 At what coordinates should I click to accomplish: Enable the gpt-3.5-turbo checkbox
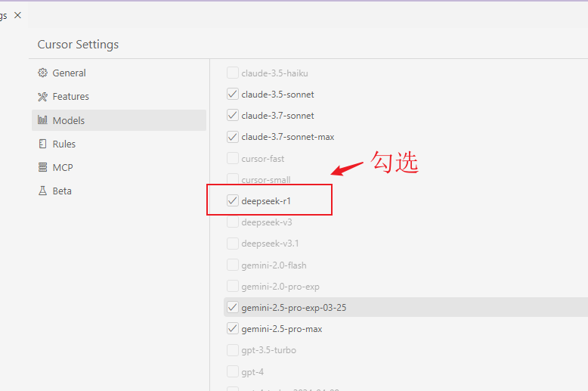click(233, 350)
